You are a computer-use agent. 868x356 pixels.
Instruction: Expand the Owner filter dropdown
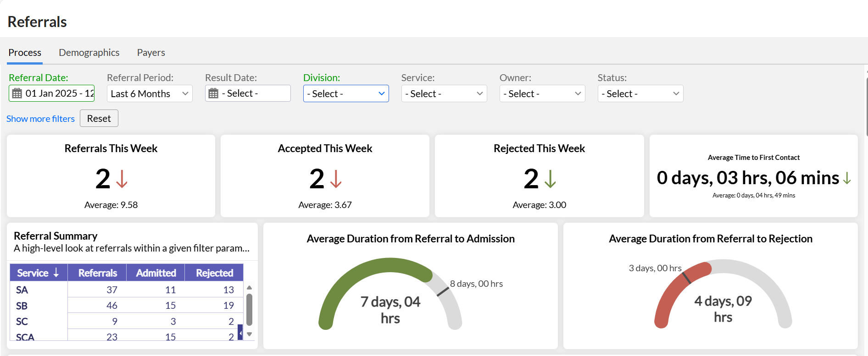tap(542, 93)
